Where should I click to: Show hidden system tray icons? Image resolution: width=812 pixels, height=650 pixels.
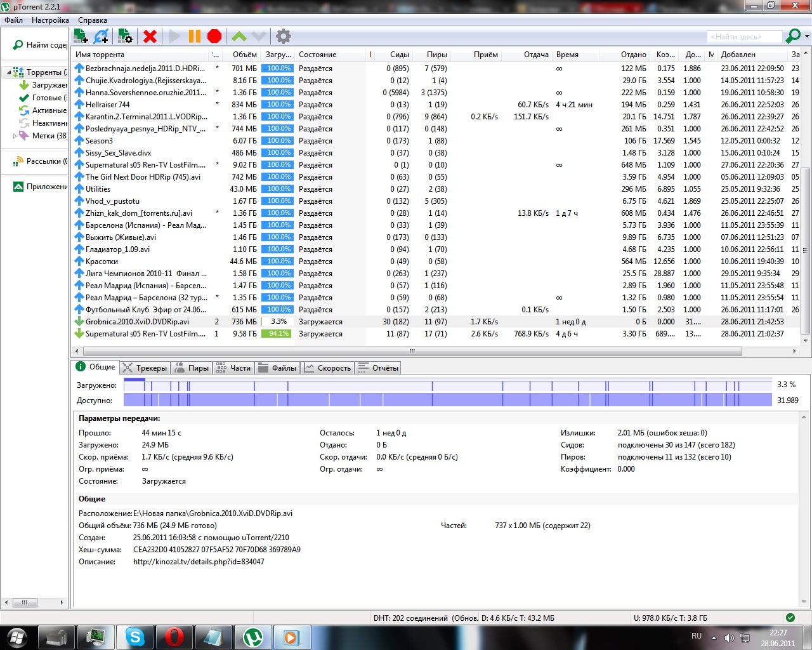pyautogui.click(x=714, y=637)
